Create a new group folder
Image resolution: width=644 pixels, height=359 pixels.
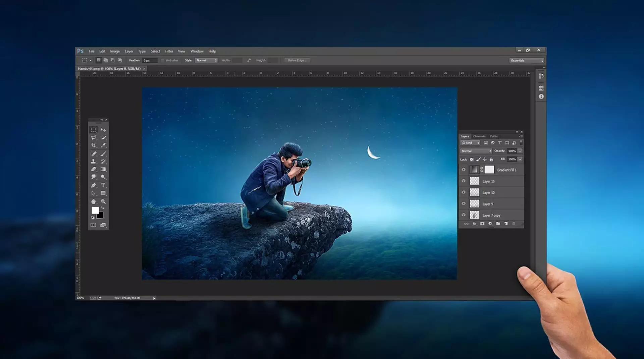[x=498, y=224]
